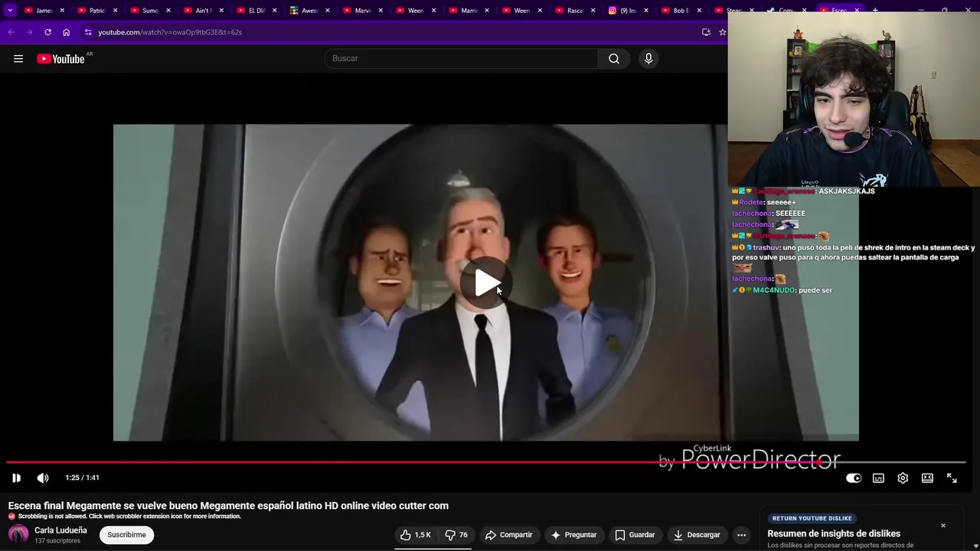Viewport: 980px width, 551px height.
Task: Switch to the 'Ain't' tab
Action: [203, 11]
